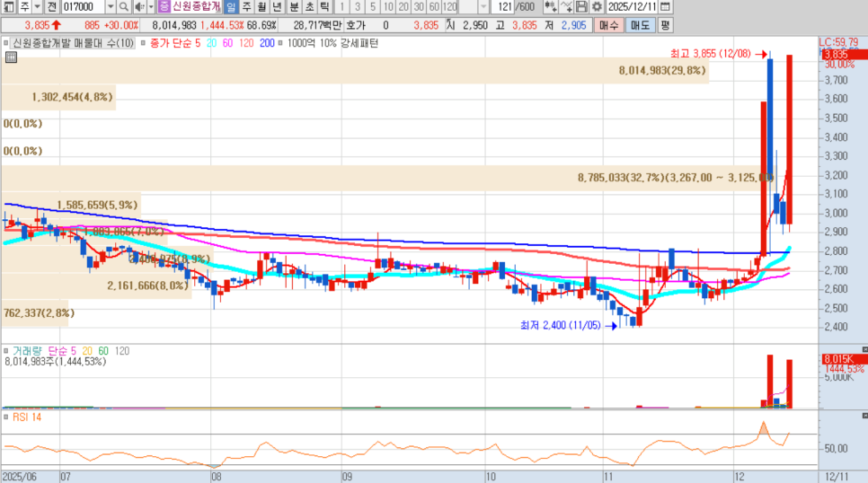Click the speaker sound alert icon
Viewport: 868px width, 483px height.
click(139, 6)
